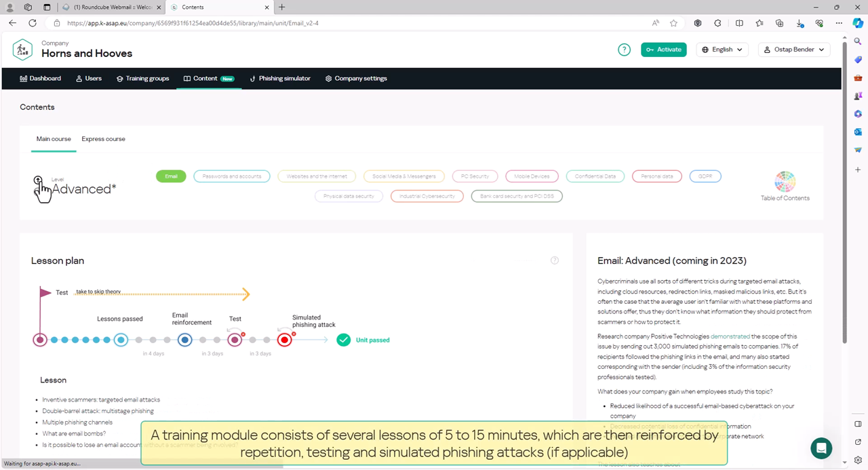
Task: Increase level with arrow above Advanced
Action: [38, 180]
